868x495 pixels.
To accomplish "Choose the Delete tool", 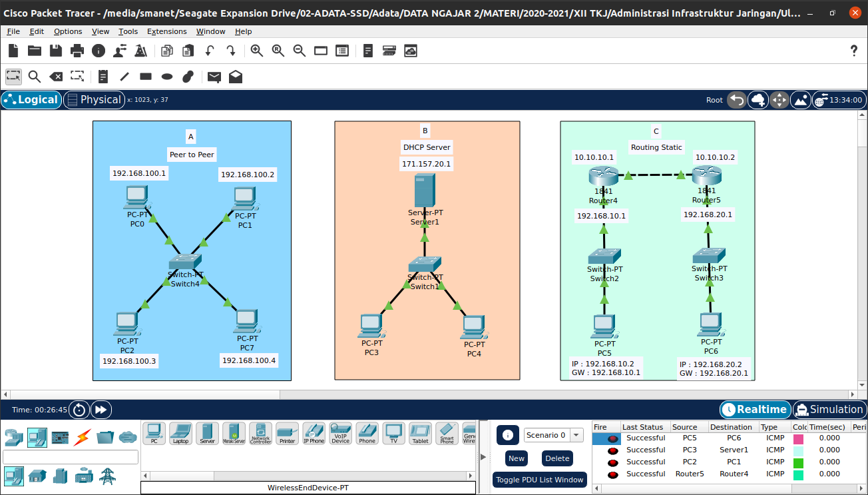I will [x=56, y=77].
